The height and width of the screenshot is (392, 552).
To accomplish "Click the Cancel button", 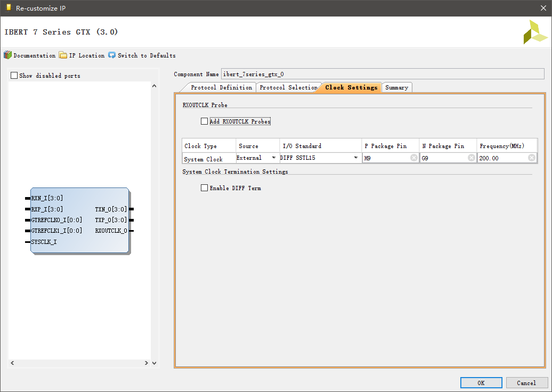I will point(526,383).
